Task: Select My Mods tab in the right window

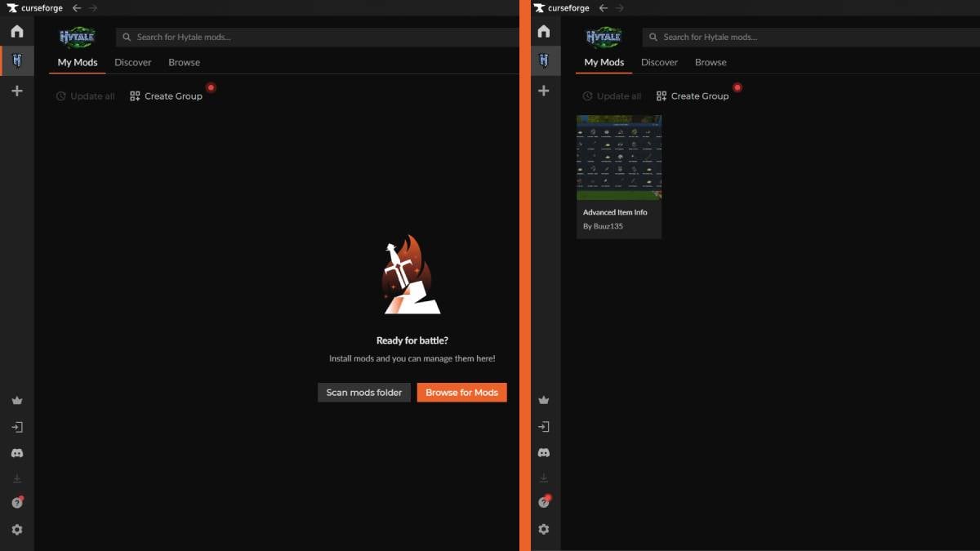Action: [x=604, y=62]
